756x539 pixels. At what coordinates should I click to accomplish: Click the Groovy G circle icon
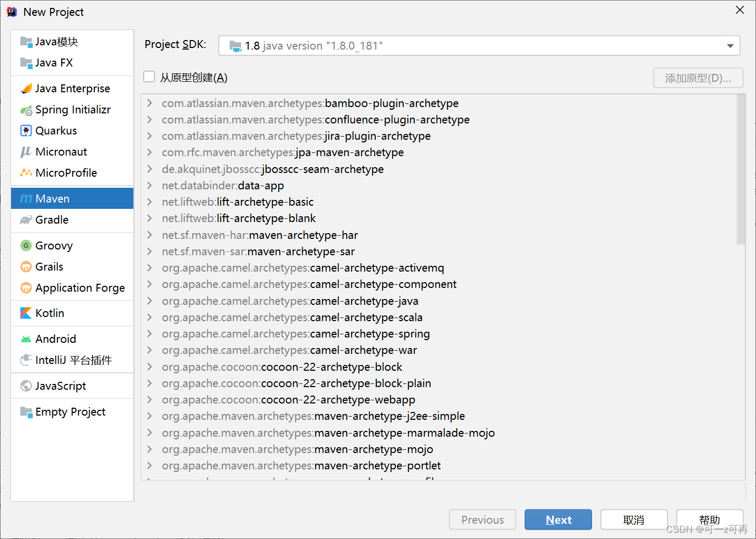(x=26, y=246)
